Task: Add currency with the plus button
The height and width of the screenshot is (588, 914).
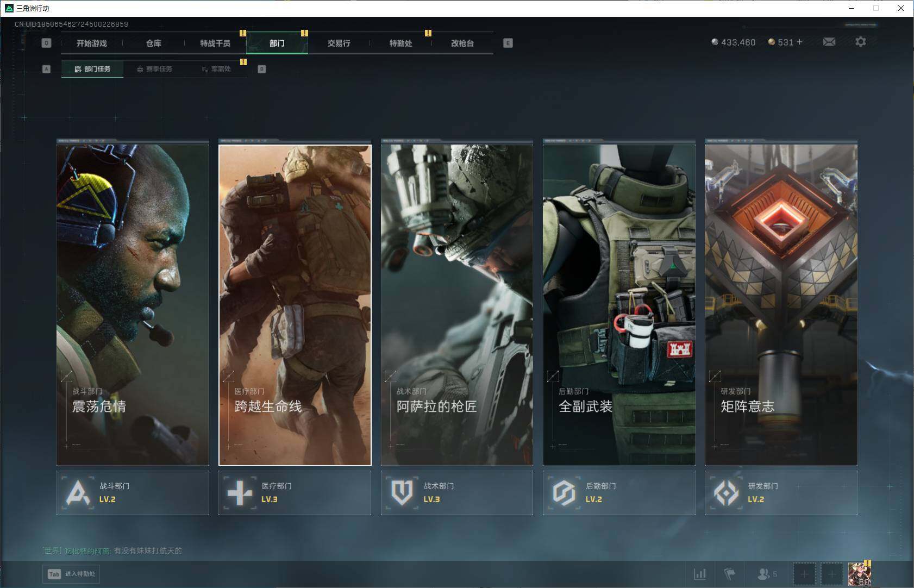Action: tap(799, 42)
